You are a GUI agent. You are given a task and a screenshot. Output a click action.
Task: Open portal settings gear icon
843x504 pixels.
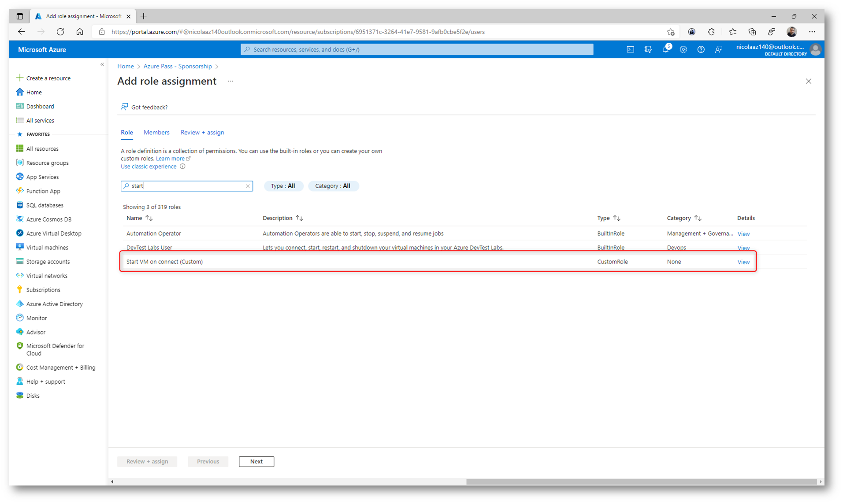683,50
